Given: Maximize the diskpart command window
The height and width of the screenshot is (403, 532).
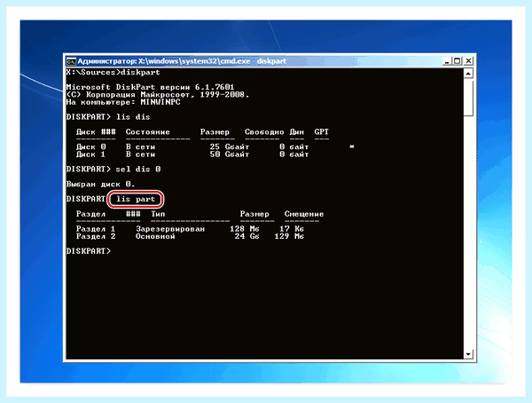Looking at the screenshot, I should point(458,61).
